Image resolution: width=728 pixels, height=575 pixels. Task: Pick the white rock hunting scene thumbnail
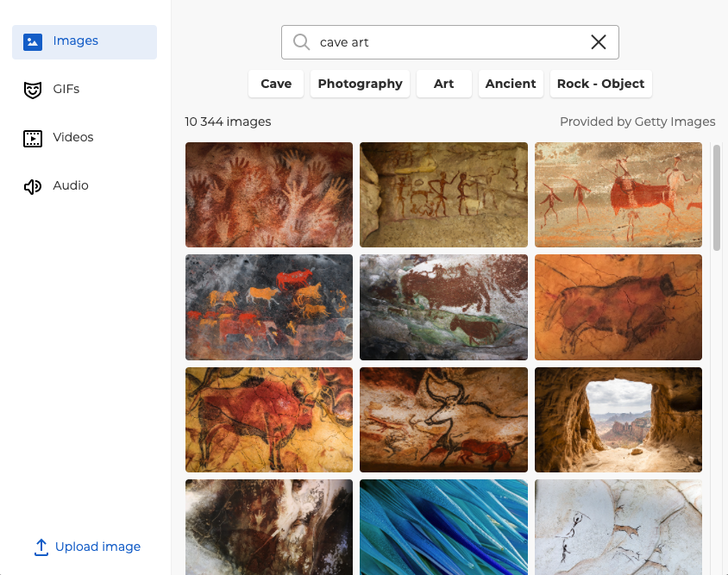click(618, 528)
